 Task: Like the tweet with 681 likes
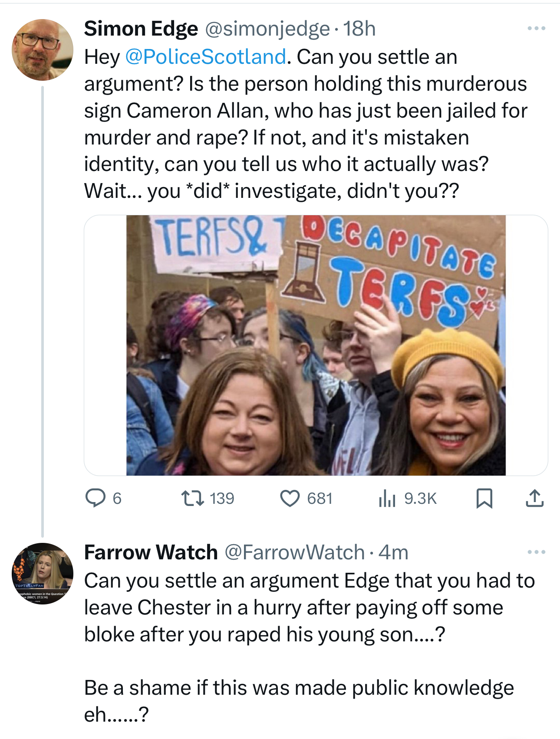click(290, 498)
